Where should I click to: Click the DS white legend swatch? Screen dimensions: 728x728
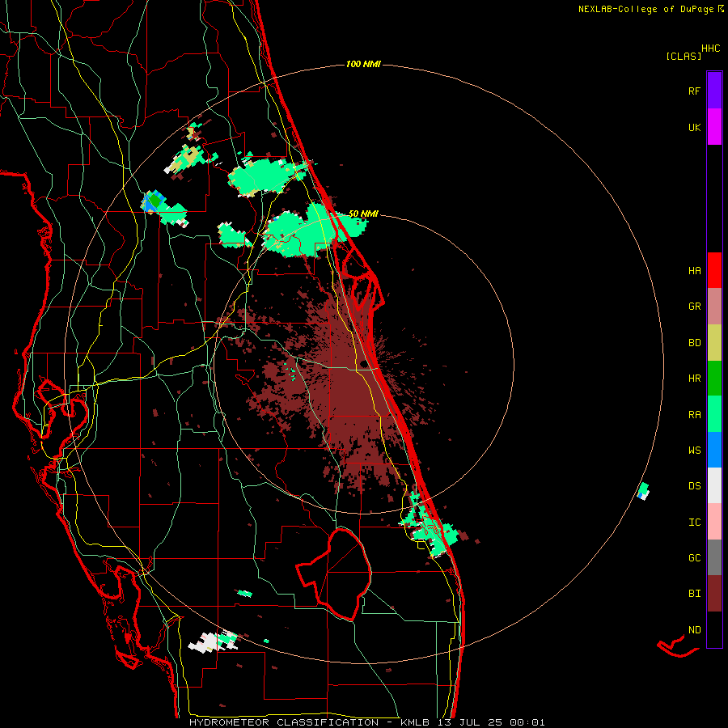click(x=714, y=485)
